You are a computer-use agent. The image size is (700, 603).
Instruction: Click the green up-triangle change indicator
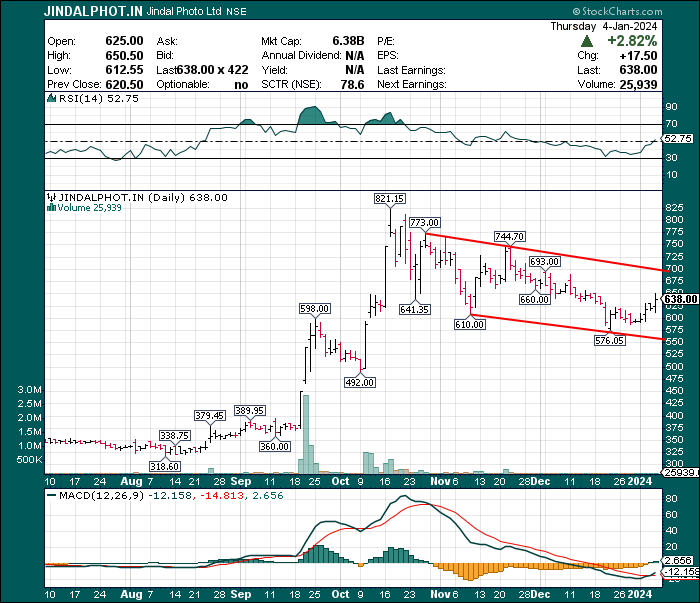[x=587, y=42]
